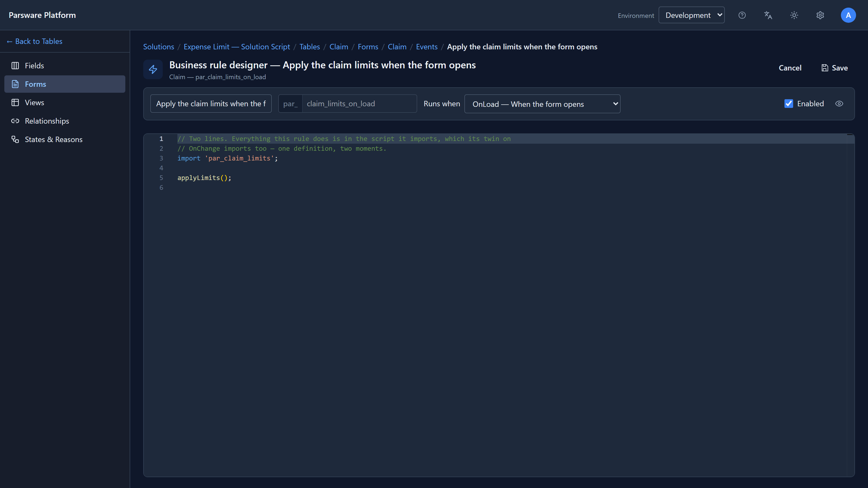868x488 pixels.
Task: Click the States & Reasons icon
Action: pyautogui.click(x=15, y=139)
